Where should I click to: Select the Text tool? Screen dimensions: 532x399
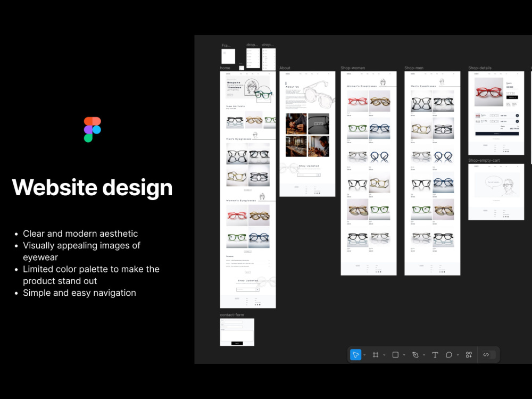[x=435, y=354]
